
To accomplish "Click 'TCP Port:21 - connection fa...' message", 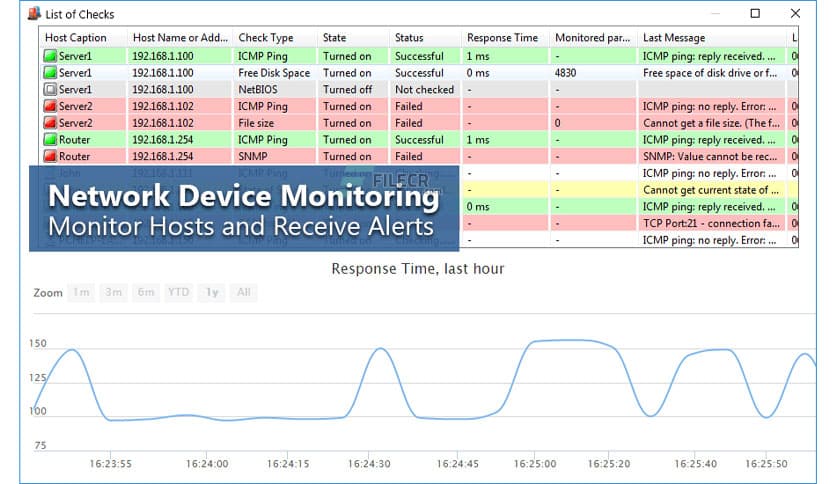I will [711, 223].
